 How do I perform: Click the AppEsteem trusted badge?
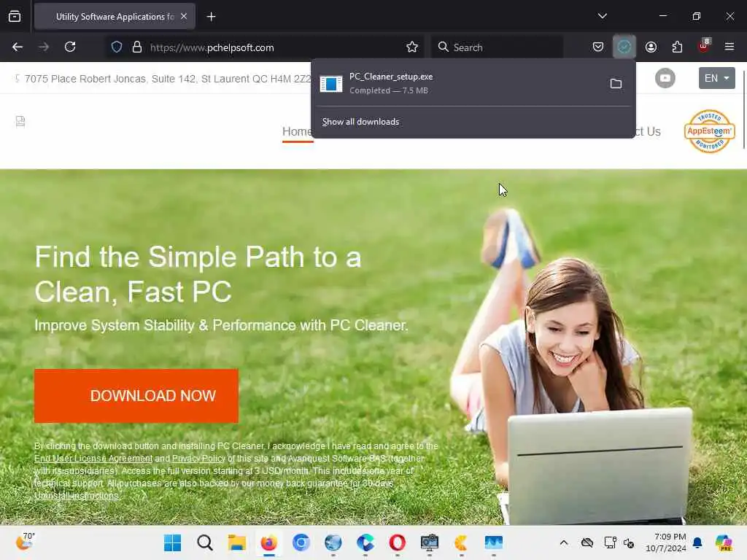(x=709, y=131)
